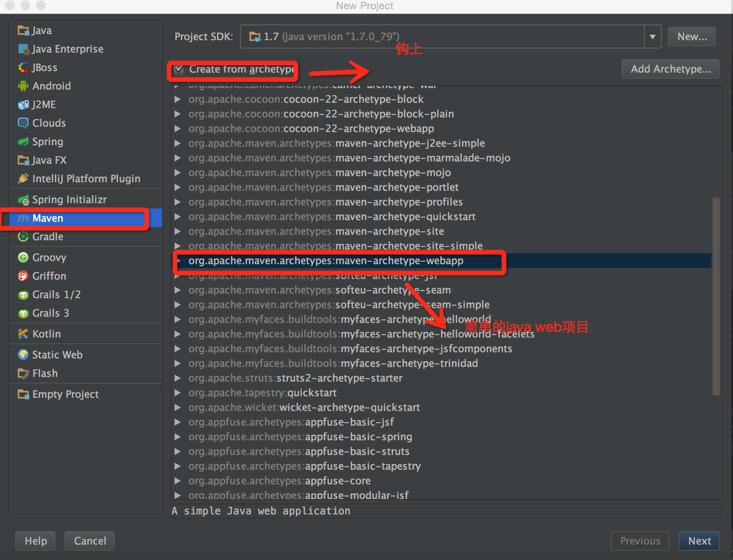Image resolution: width=733 pixels, height=560 pixels.
Task: Click the New... SDK button
Action: [692, 37]
